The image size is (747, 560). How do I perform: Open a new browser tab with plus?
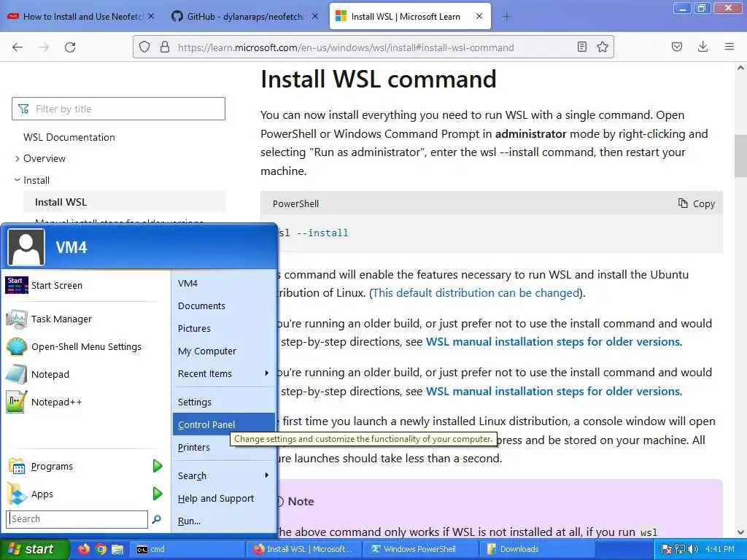pyautogui.click(x=506, y=17)
